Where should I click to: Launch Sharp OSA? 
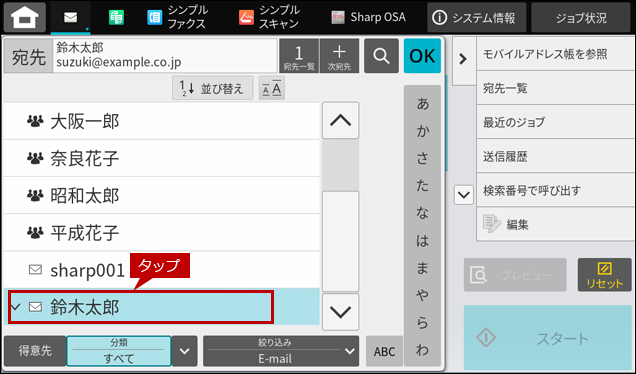point(368,17)
